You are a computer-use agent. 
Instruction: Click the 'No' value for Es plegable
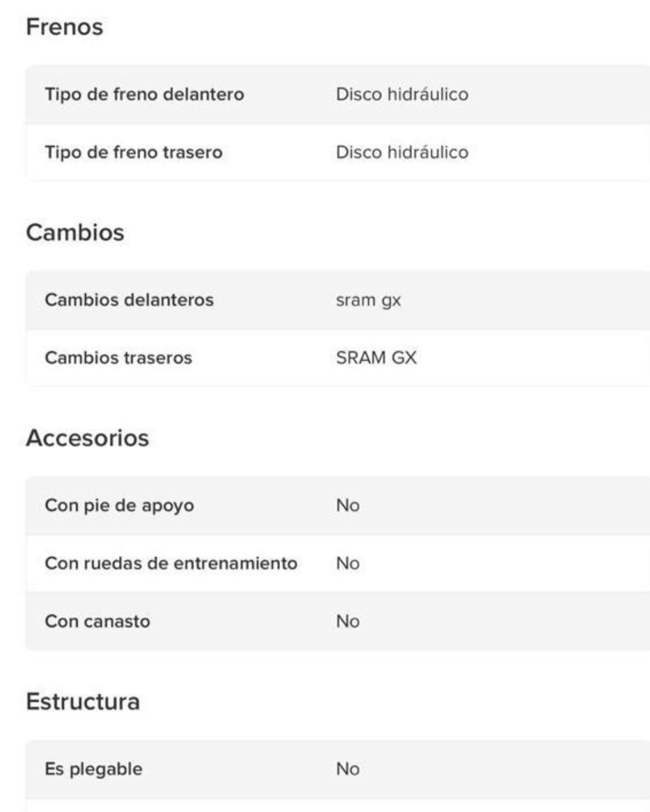click(348, 769)
